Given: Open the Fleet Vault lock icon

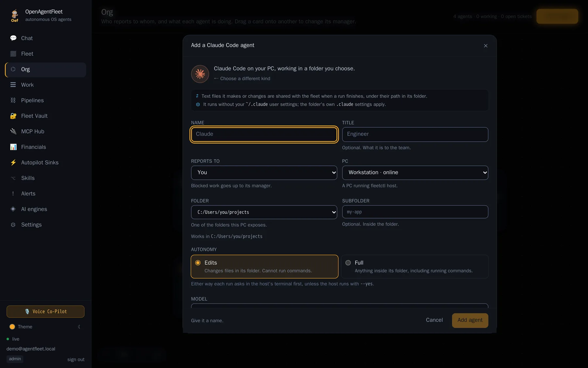Looking at the screenshot, I should point(13,116).
